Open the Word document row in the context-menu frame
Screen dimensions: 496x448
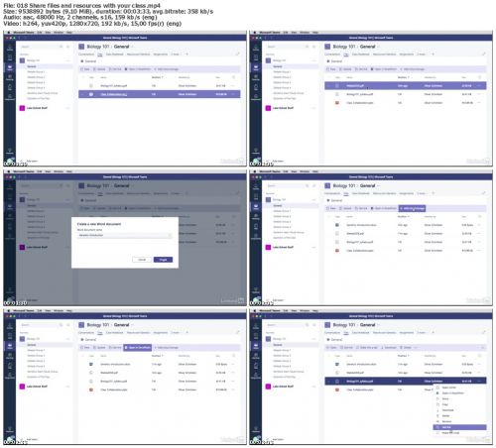tap(406, 364)
